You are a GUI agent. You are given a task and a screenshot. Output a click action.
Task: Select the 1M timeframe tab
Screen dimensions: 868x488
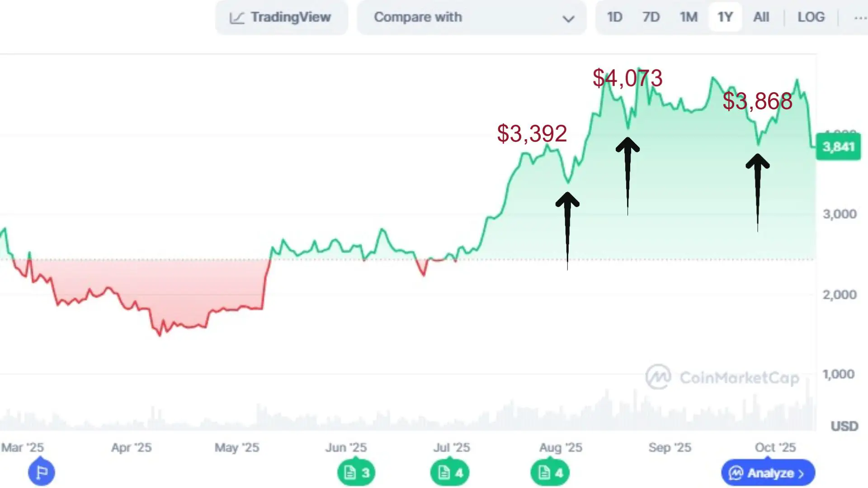[688, 17]
